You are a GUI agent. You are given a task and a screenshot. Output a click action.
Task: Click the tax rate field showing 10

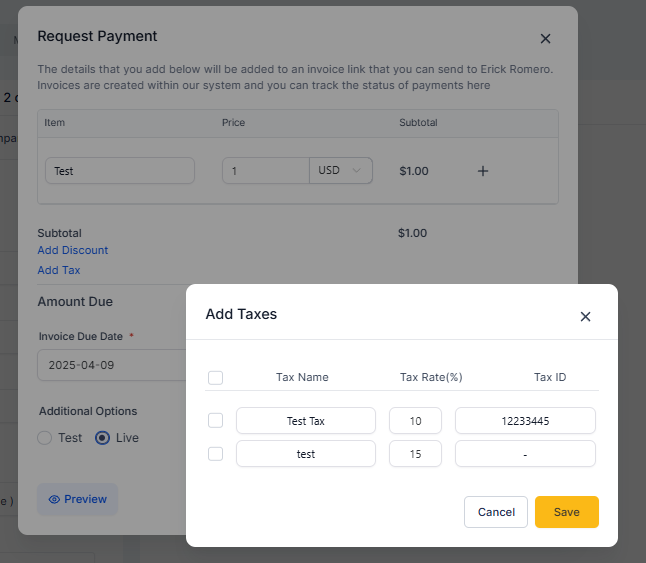click(x=415, y=420)
